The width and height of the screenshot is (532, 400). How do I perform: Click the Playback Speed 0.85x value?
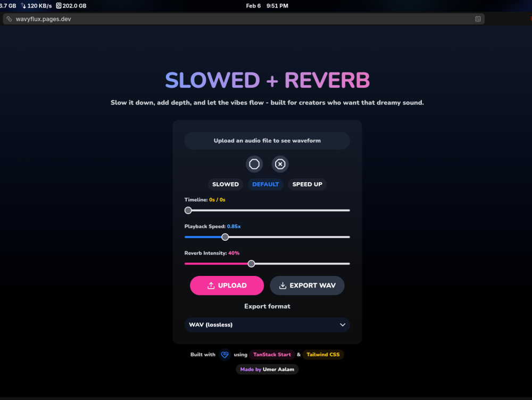[234, 226]
